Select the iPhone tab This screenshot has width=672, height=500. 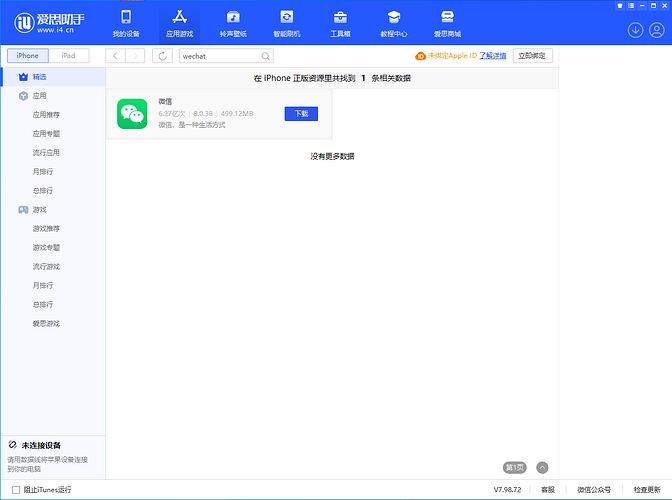[x=28, y=56]
